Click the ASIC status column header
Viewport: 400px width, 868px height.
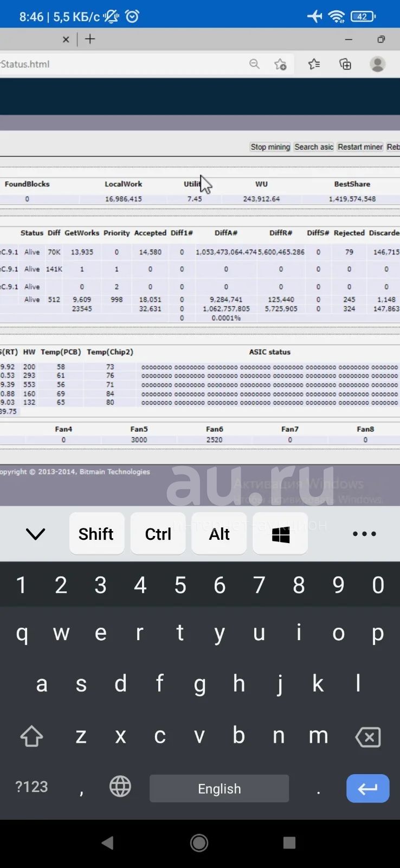point(269,352)
